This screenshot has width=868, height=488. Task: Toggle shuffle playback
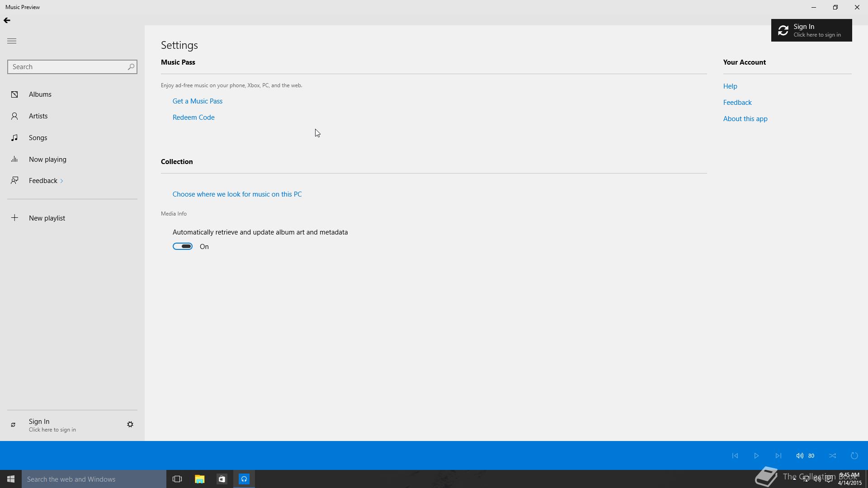[833, 456]
